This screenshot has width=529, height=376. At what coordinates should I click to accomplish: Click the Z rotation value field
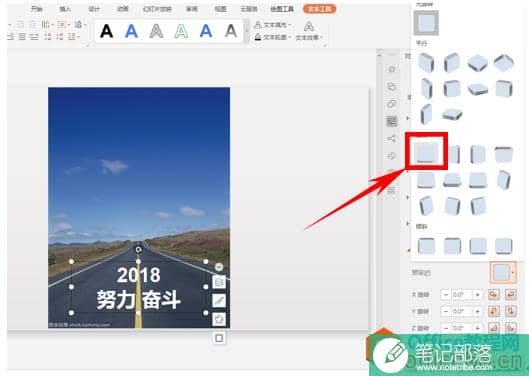click(462, 328)
